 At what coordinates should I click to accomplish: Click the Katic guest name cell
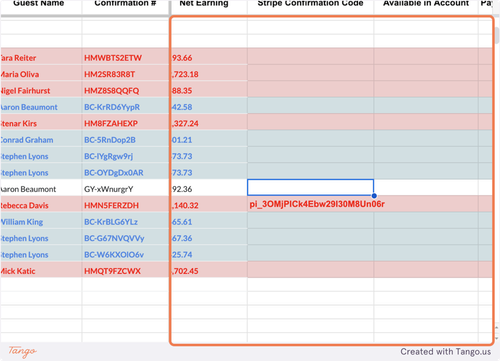coord(41,269)
